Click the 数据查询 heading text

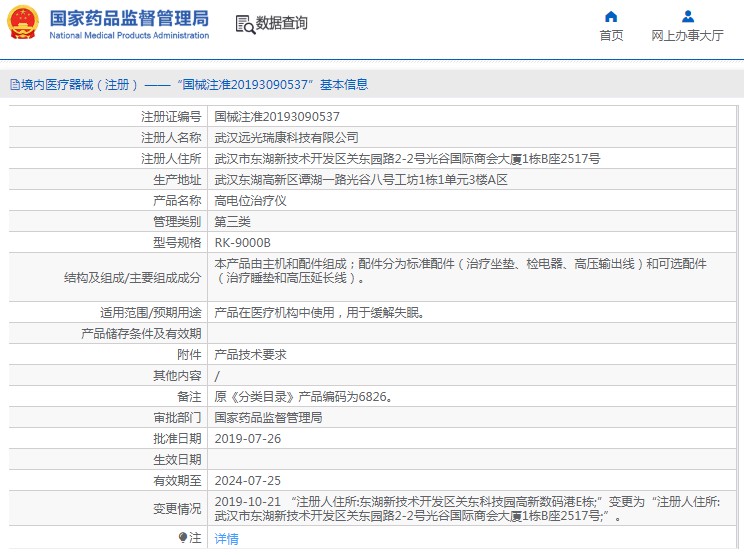[x=282, y=23]
